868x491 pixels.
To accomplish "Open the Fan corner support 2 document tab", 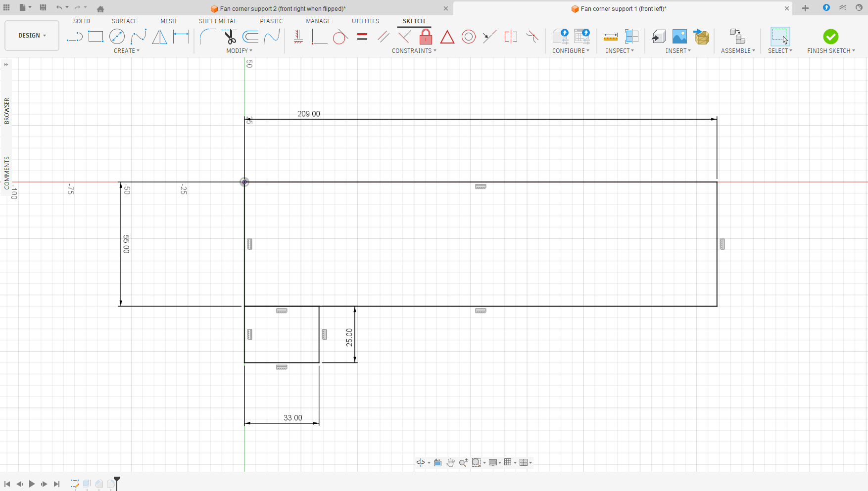I will 283,9.
